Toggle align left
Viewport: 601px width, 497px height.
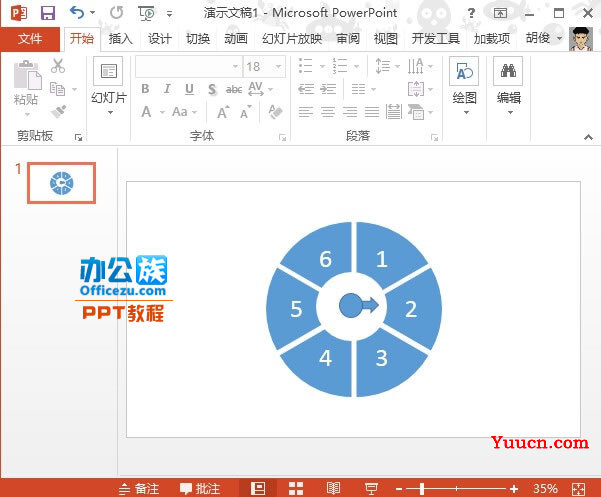click(x=306, y=112)
